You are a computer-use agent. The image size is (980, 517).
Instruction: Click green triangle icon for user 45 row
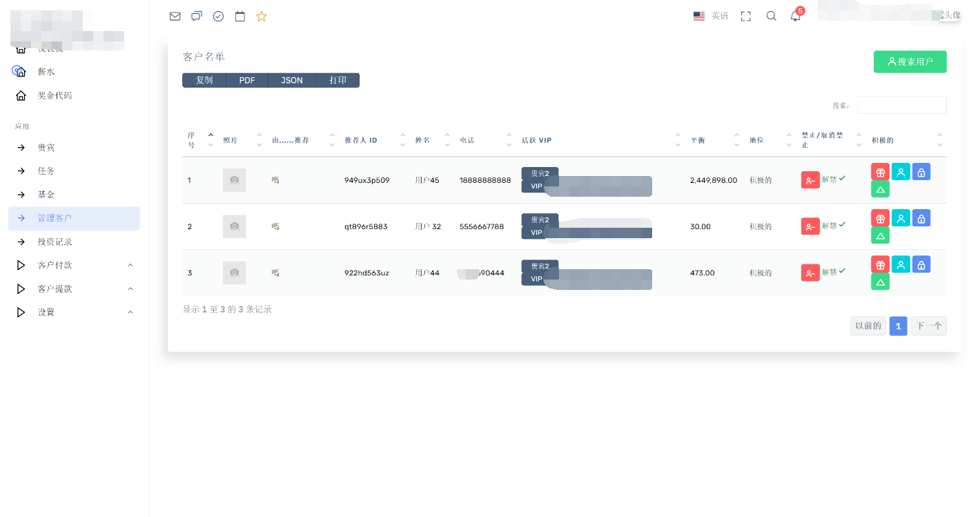coord(880,190)
